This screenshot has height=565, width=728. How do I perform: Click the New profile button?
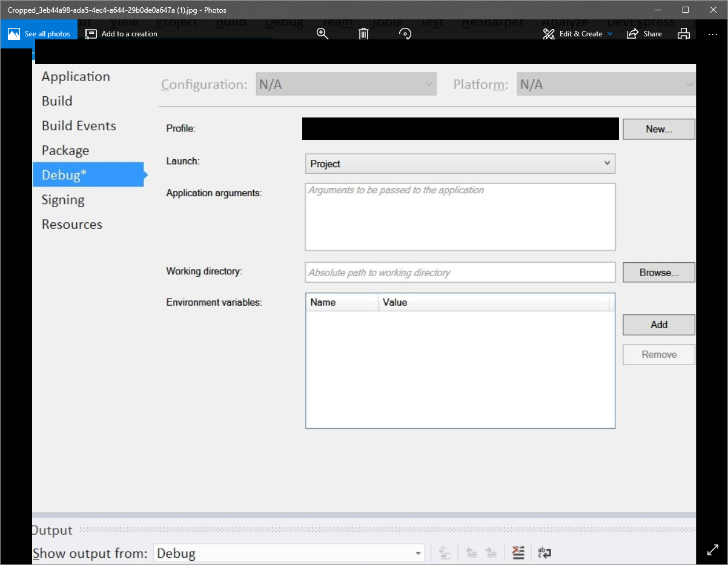pos(658,128)
